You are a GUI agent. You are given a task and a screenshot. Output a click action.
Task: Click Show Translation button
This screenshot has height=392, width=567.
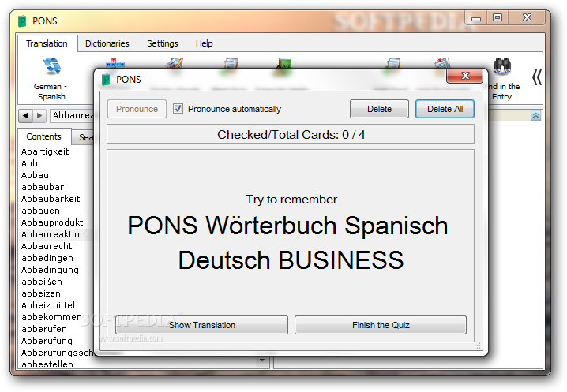click(x=202, y=325)
